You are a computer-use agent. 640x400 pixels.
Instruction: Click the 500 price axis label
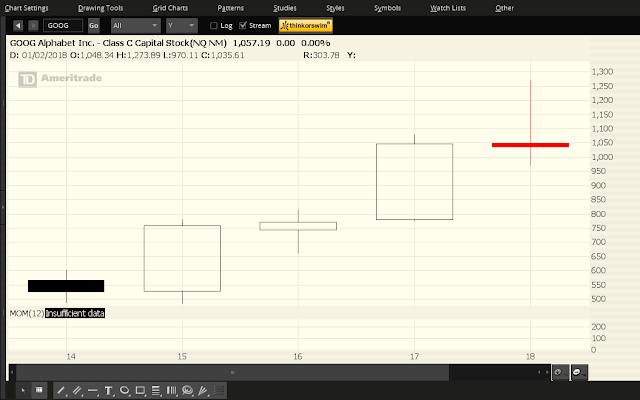[598, 299]
